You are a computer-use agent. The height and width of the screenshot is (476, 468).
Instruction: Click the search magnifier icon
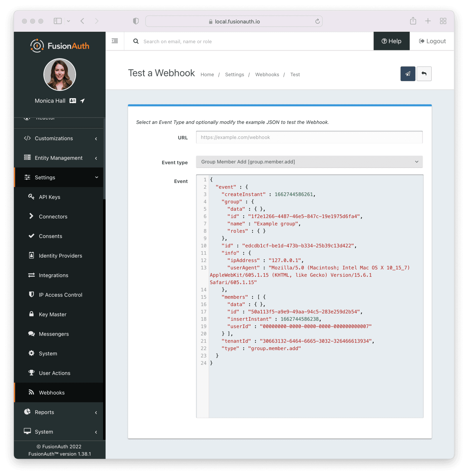point(136,41)
